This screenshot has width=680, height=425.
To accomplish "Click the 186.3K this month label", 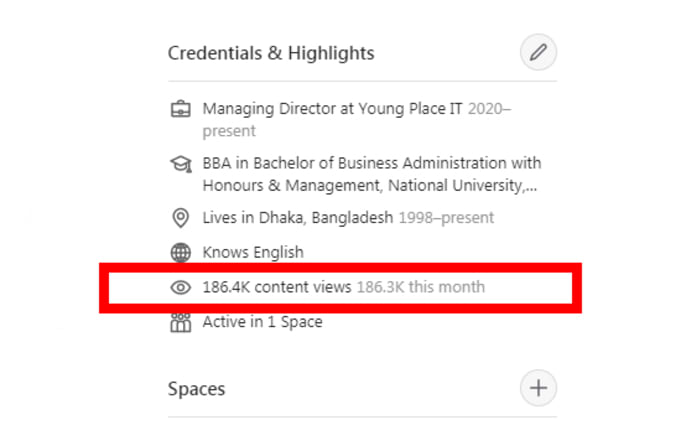I will [421, 287].
